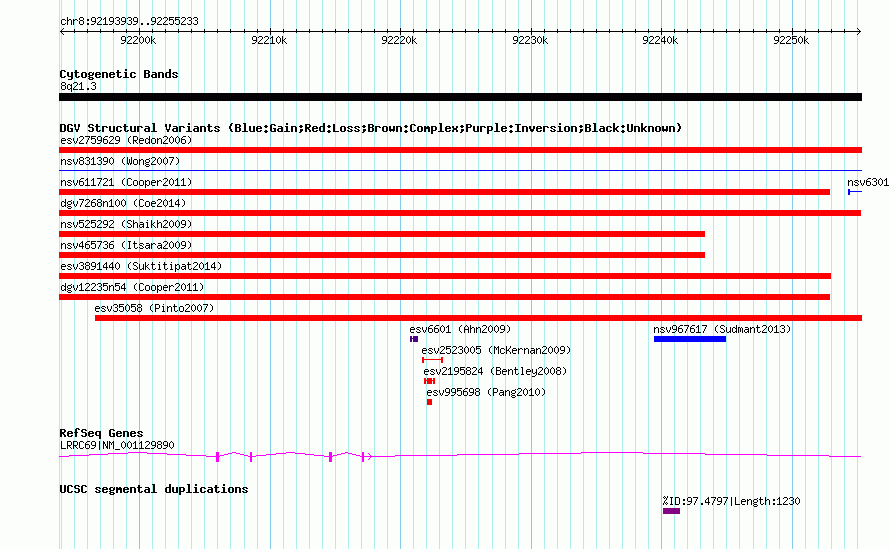The image size is (890, 549).
Task: Click the esv2759629 (Redon2006) label
Action: 126,140
